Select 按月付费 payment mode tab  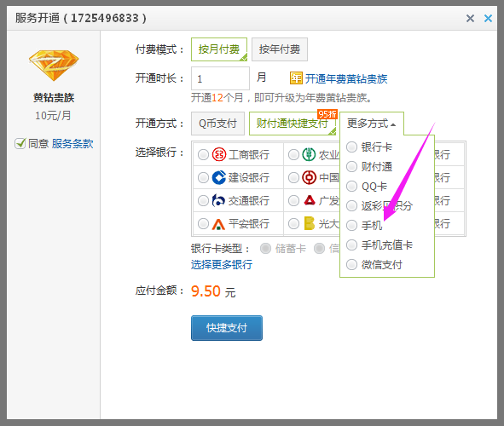(219, 49)
